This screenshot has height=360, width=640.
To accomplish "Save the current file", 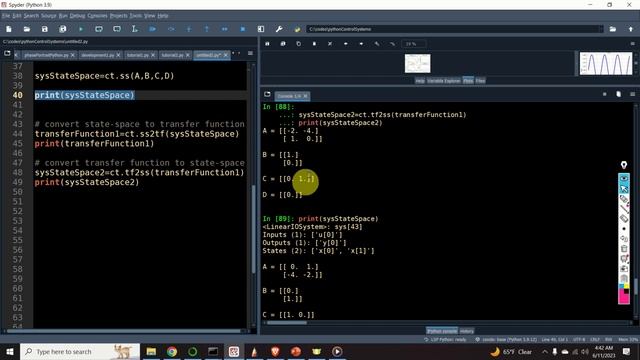I will 44,29.
